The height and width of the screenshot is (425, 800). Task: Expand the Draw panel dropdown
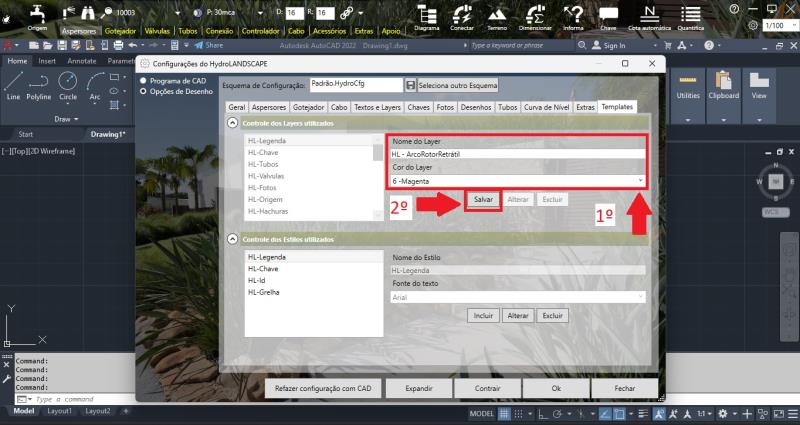tap(66, 119)
